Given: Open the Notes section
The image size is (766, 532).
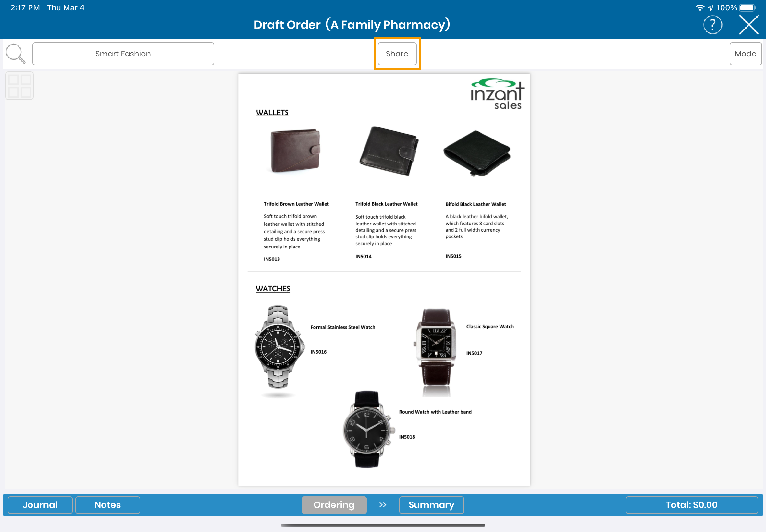Looking at the screenshot, I should coord(107,505).
